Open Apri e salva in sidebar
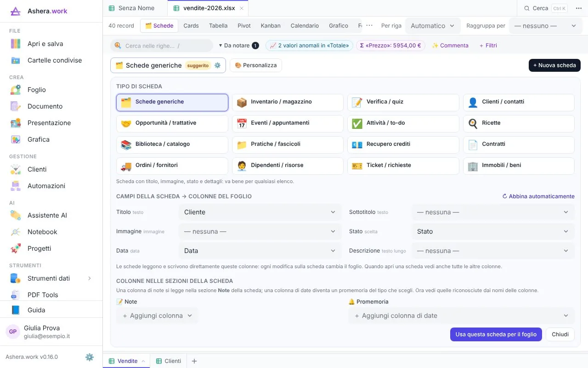 (51, 44)
